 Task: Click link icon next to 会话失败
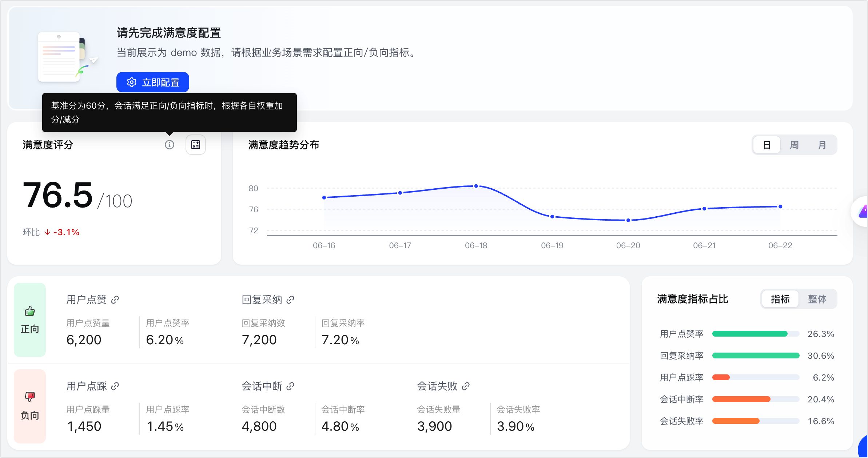coord(466,386)
